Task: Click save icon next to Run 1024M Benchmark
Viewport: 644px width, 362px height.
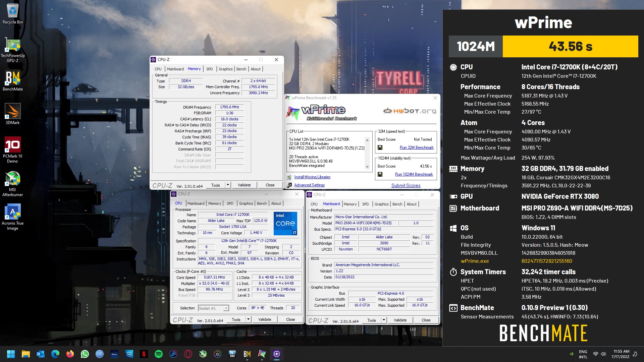Action: pyautogui.click(x=380, y=174)
